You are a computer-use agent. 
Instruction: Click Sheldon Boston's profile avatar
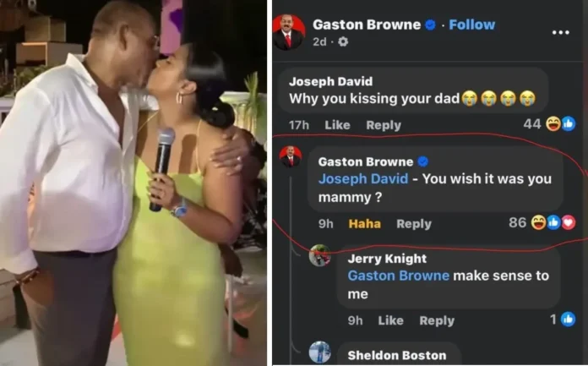[x=319, y=352]
